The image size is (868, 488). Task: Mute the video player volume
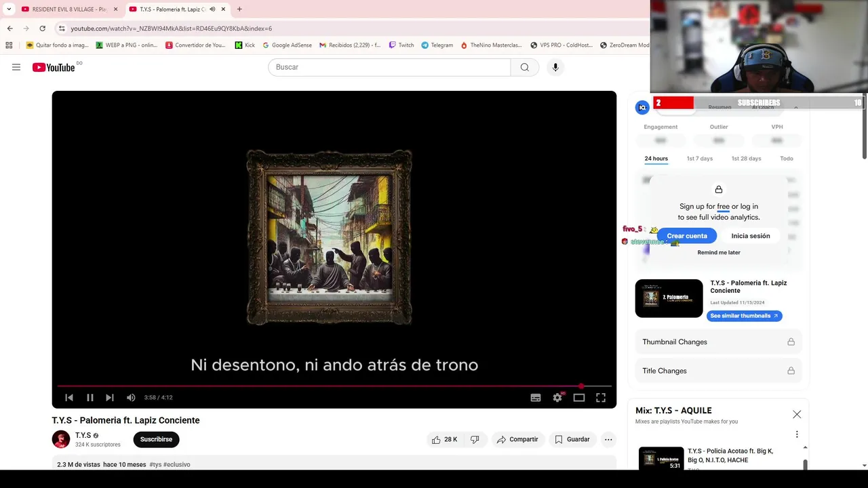point(131,398)
